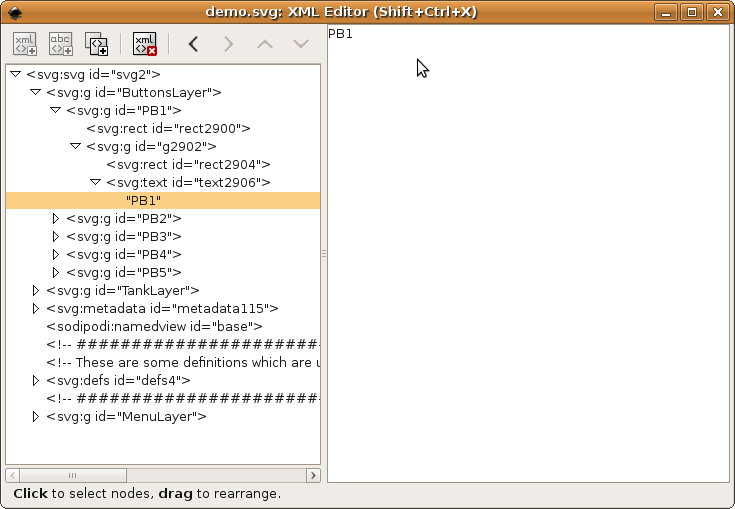Select the svg:g ButtonsLayer label
Viewport: 735px width, 509px height.
coord(134,92)
